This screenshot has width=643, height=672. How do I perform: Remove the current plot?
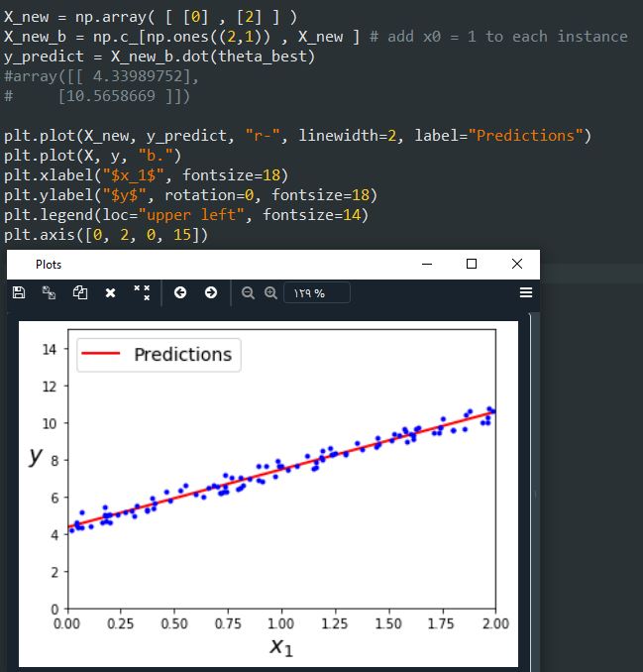(x=110, y=293)
